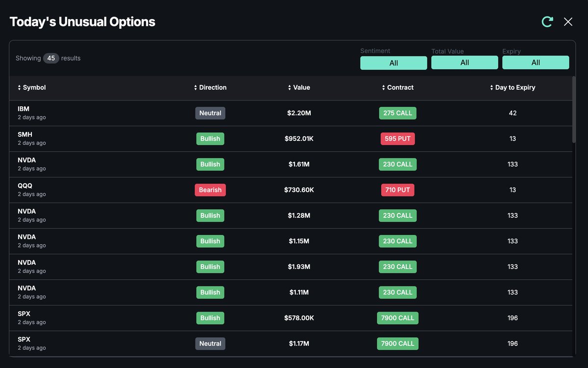Click the $1.93M NVDA value

[299, 266]
